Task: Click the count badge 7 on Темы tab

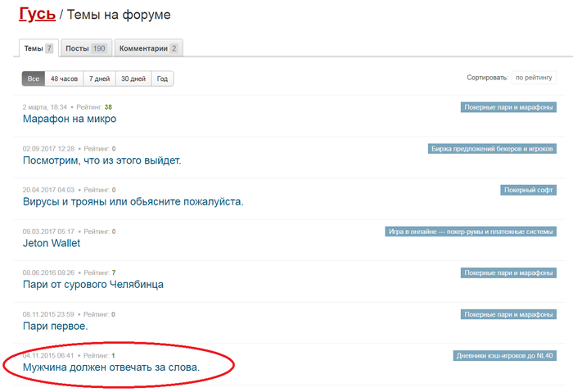Action: pyautogui.click(x=49, y=48)
